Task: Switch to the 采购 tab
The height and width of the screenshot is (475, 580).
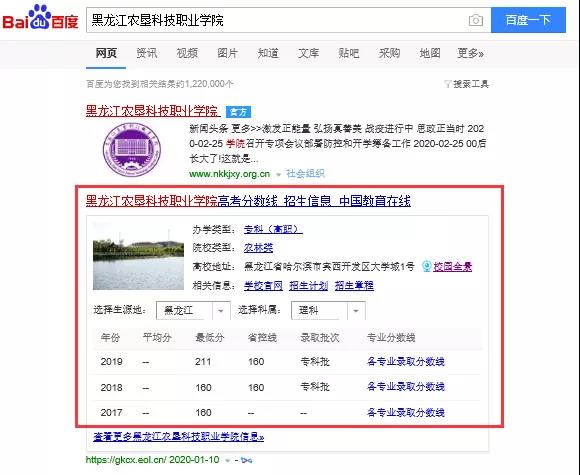Action: click(x=389, y=53)
